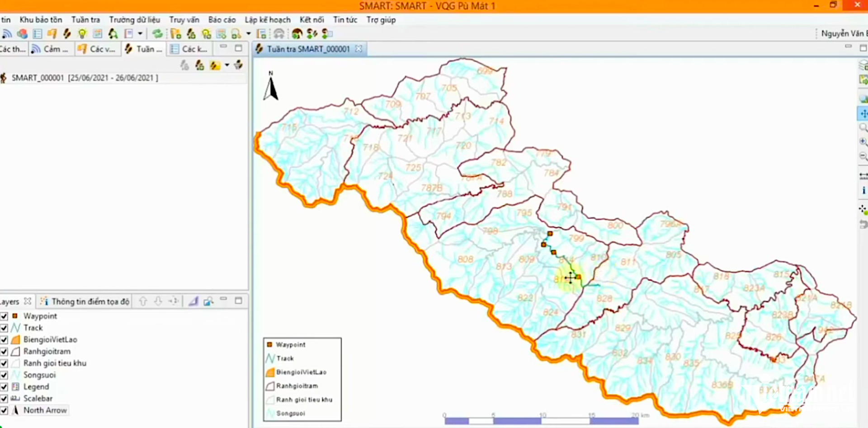Expand dropdown arrow beside the main toolbar page icon
The image size is (868, 428).
[x=140, y=34]
